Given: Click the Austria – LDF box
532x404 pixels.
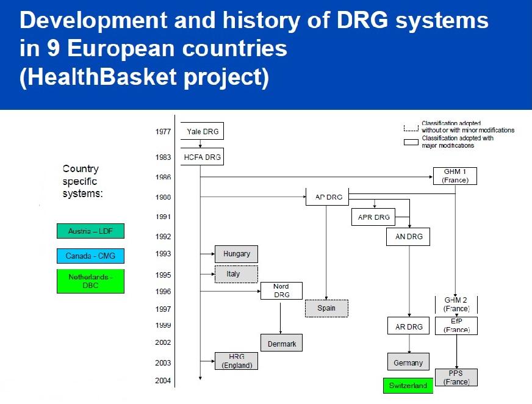Looking at the screenshot, I should coord(90,231).
